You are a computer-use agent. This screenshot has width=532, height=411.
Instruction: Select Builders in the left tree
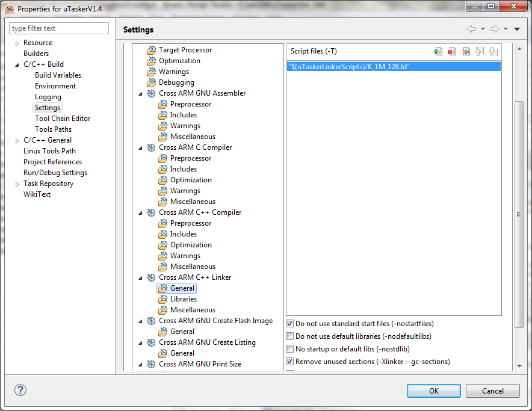[x=36, y=54]
